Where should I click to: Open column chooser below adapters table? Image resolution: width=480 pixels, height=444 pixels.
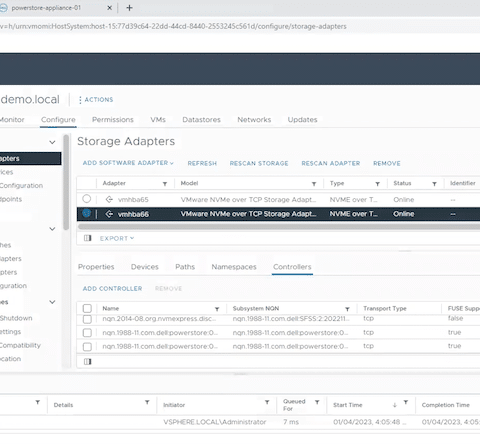click(88, 238)
